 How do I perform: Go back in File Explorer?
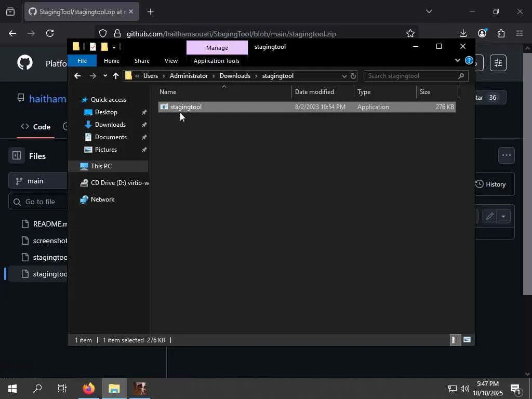[77, 76]
